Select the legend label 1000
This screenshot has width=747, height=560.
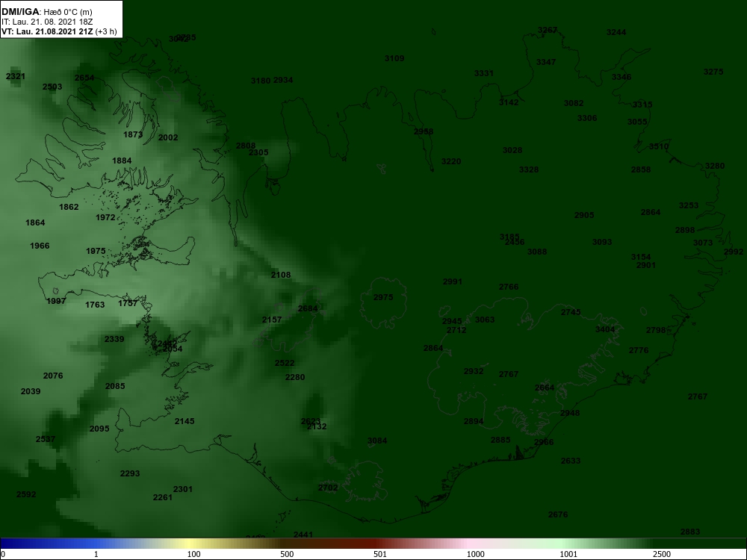(475, 554)
